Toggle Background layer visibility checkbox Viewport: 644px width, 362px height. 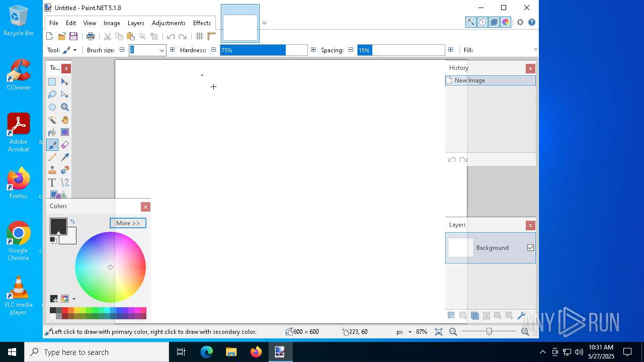pos(530,248)
